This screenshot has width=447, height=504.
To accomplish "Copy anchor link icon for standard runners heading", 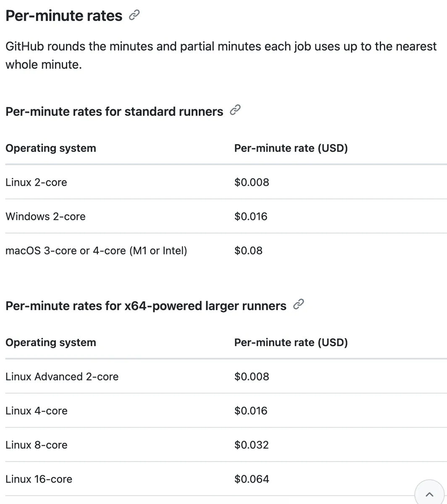I will 235,110.
